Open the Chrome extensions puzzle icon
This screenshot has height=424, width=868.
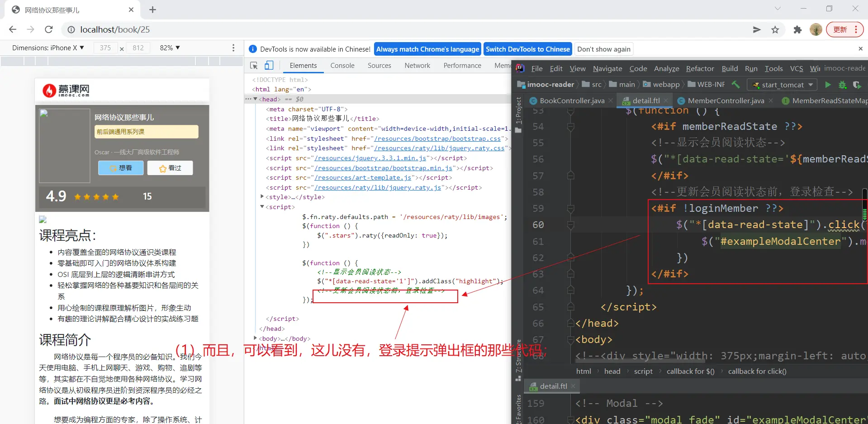click(797, 30)
